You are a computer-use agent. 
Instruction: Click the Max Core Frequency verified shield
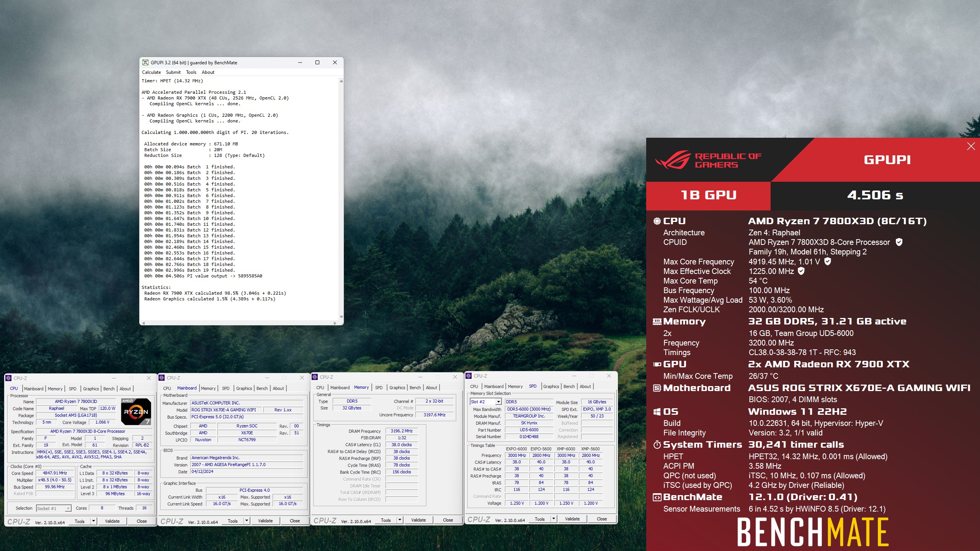[x=828, y=262]
